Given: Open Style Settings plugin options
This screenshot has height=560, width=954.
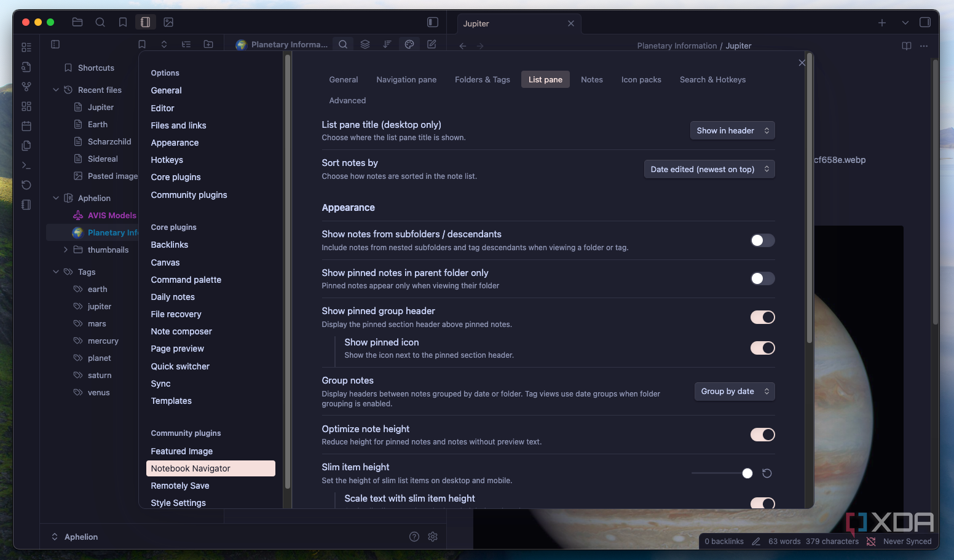Looking at the screenshot, I should 178,503.
